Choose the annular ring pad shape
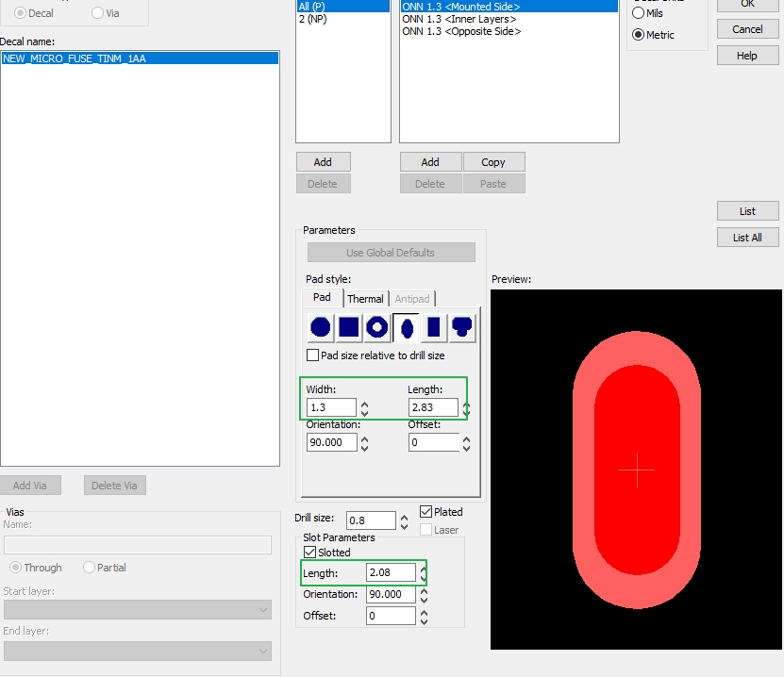 377,328
